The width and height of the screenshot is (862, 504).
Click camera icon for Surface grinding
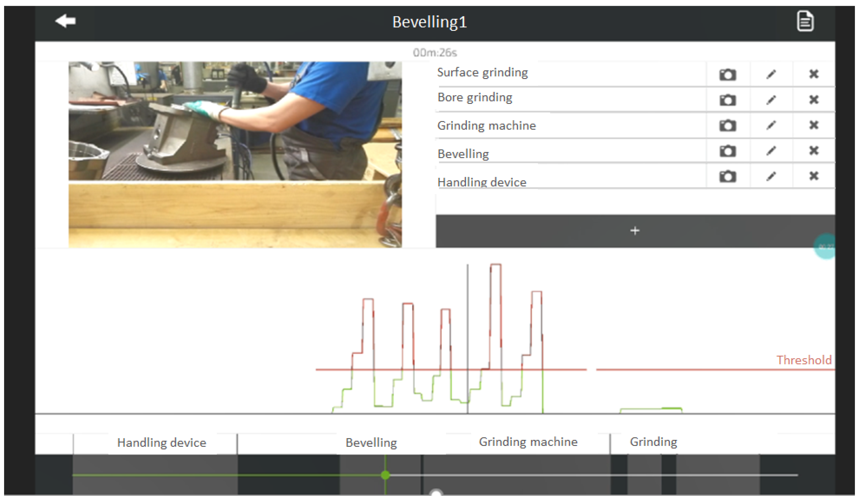pos(727,74)
